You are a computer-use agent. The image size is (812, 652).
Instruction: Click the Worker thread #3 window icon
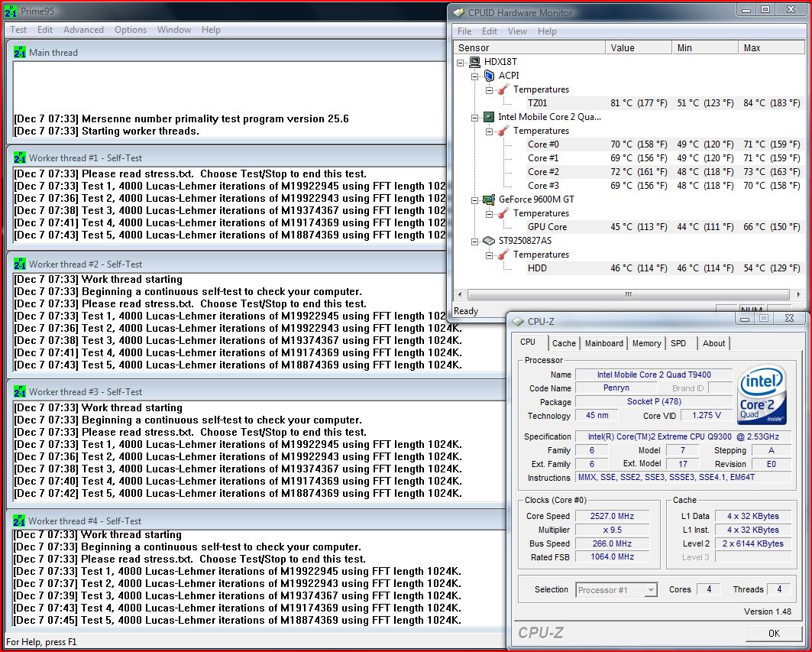click(20, 391)
